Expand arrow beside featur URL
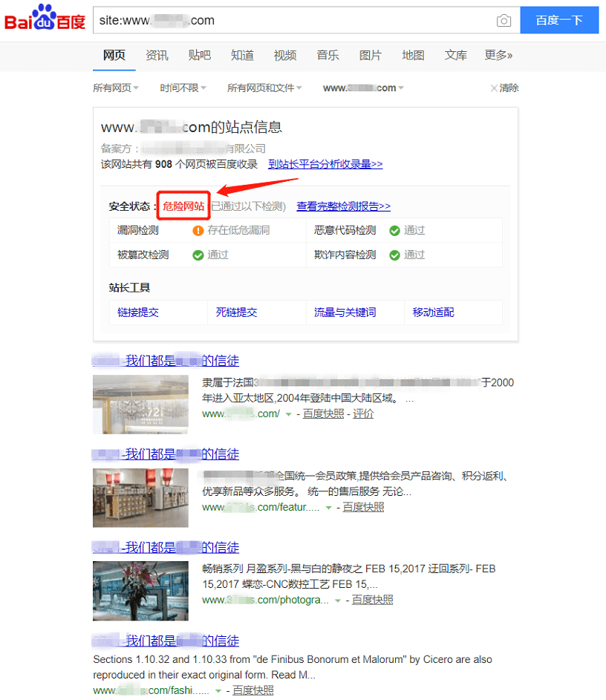Viewport: 606px width, 700px height. click(x=329, y=508)
